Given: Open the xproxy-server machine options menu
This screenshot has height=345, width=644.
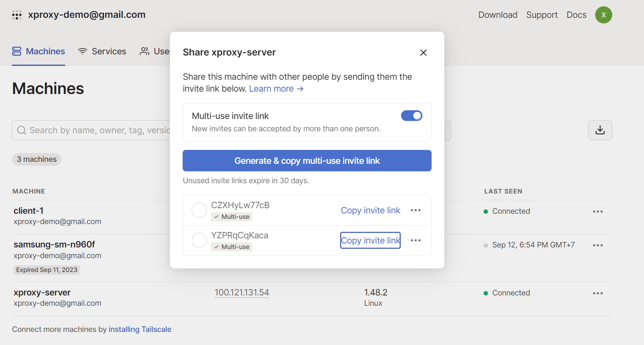Looking at the screenshot, I should [598, 293].
